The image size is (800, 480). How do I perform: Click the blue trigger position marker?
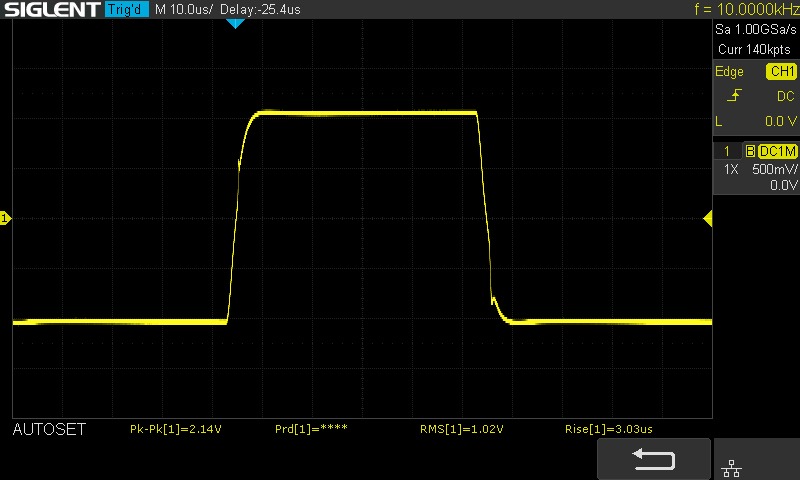coord(235,24)
